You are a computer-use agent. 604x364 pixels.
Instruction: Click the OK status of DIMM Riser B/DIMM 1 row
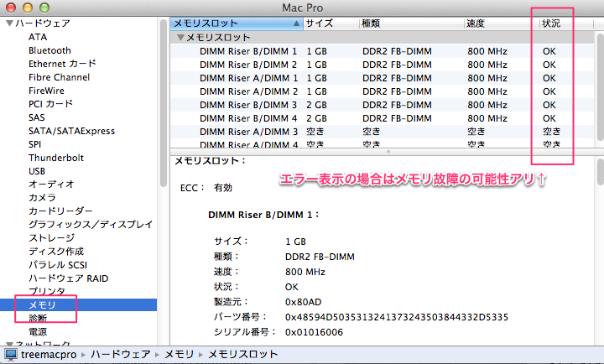point(549,51)
